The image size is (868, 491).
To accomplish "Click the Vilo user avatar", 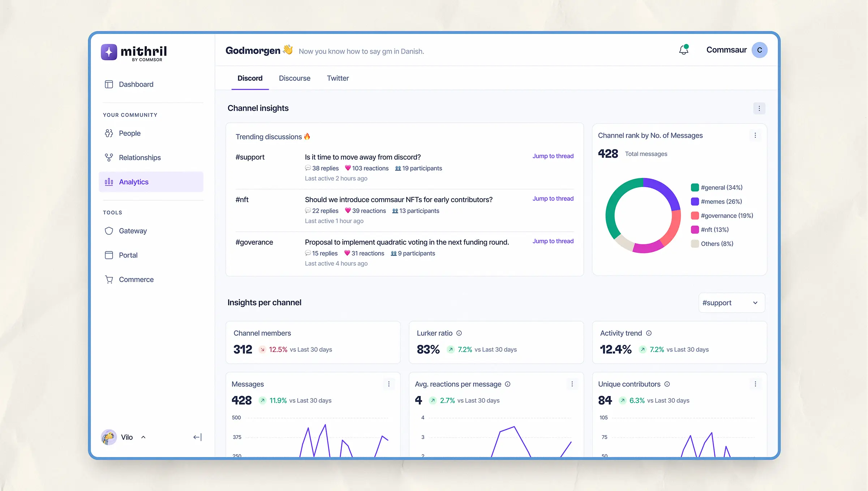I will point(109,437).
